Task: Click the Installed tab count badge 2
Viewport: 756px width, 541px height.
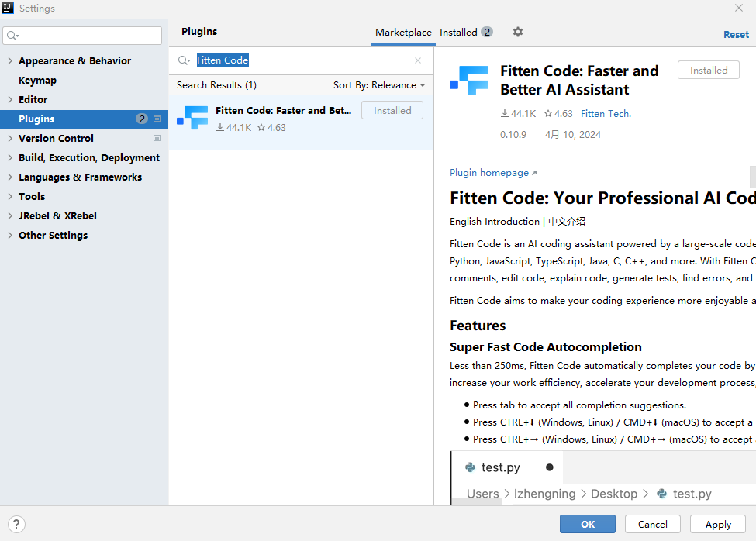Action: click(x=487, y=33)
